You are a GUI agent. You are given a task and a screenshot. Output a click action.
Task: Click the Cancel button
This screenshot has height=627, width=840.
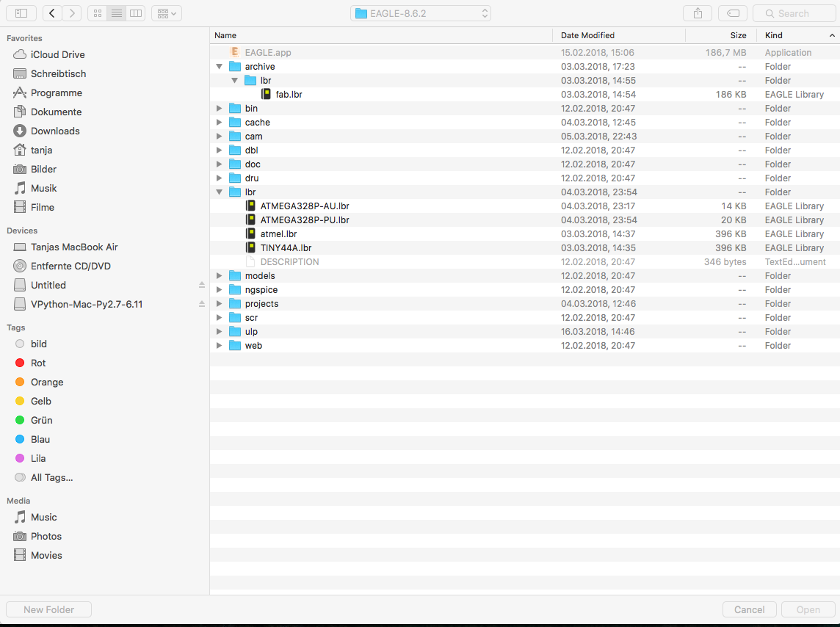click(749, 609)
